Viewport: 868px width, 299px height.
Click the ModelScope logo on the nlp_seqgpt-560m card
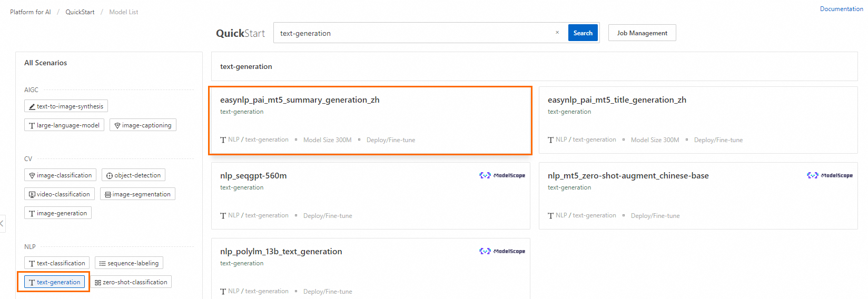click(x=502, y=175)
